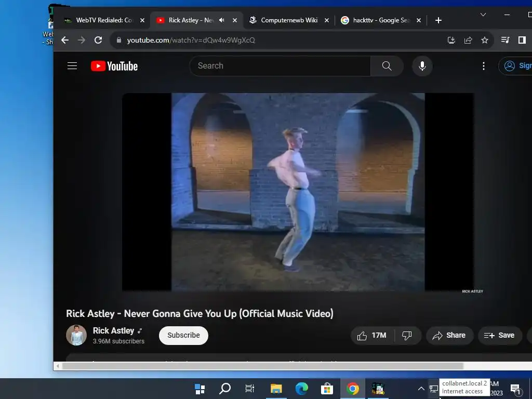This screenshot has width=532, height=399.
Task: Click the Sign in button
Action: tap(516, 66)
